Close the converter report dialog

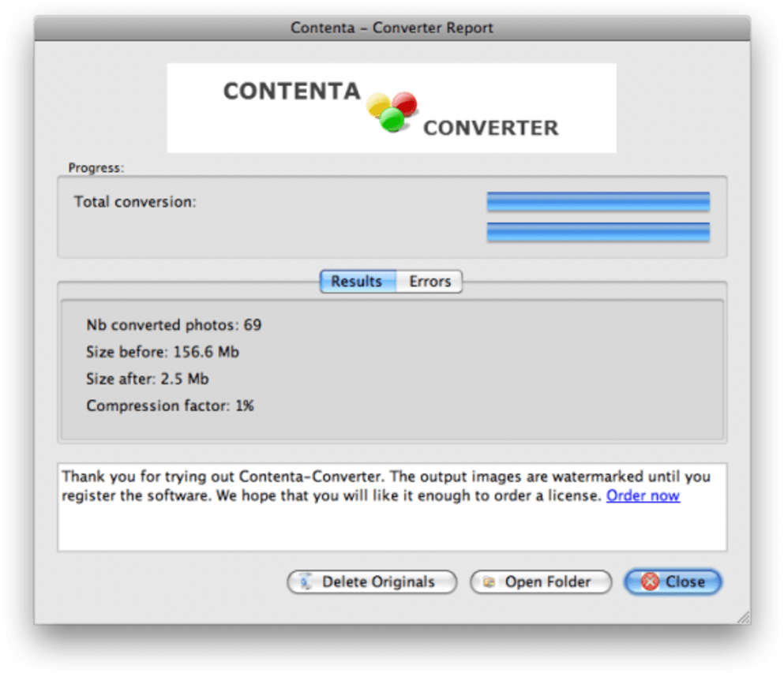(x=673, y=582)
